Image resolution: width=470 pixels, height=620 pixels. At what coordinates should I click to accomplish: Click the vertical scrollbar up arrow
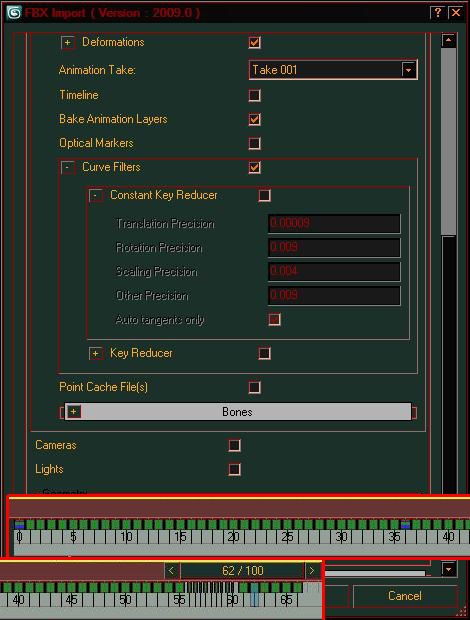point(449,40)
